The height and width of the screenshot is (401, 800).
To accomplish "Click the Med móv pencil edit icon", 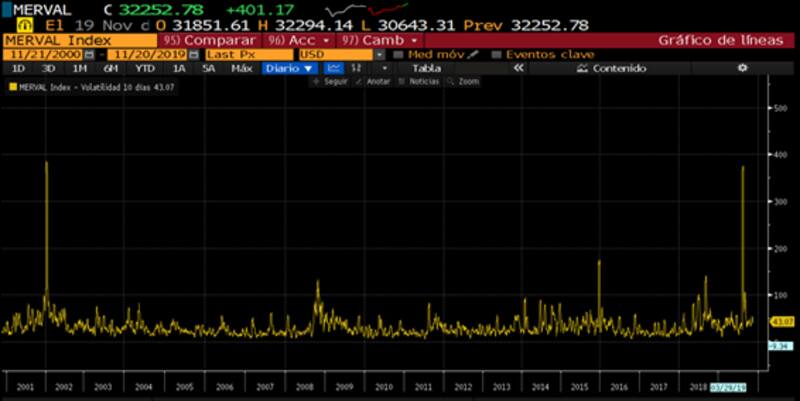I will [x=474, y=54].
